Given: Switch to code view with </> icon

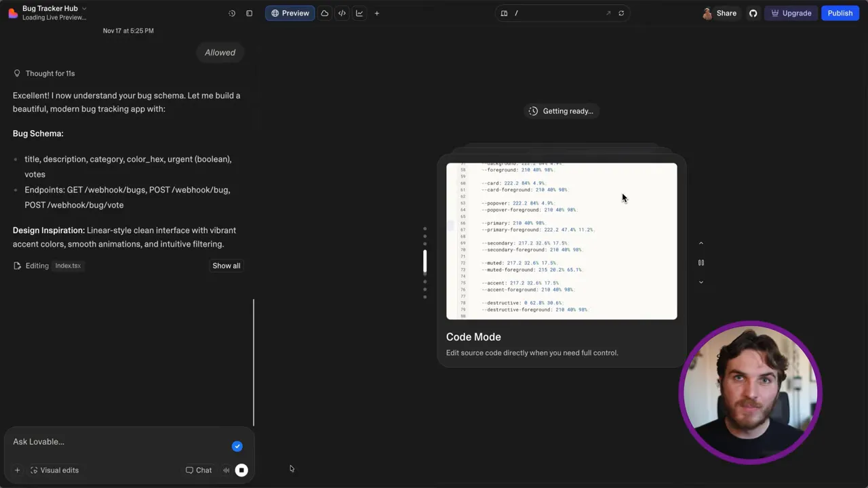Looking at the screenshot, I should click(342, 13).
